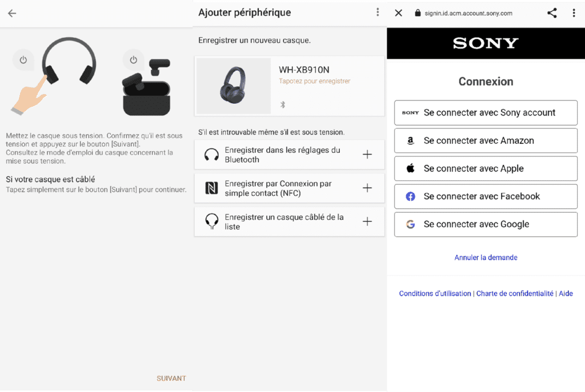Viewport: 585px width, 392px height.
Task: Expand the Bluetooth settings option with its plus
Action: [367, 154]
